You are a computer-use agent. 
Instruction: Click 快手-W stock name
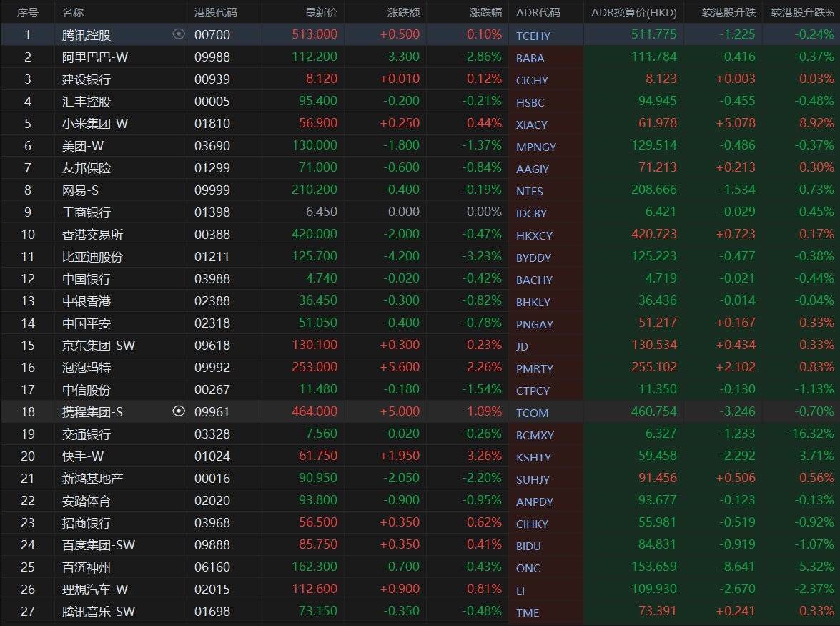coord(82,456)
